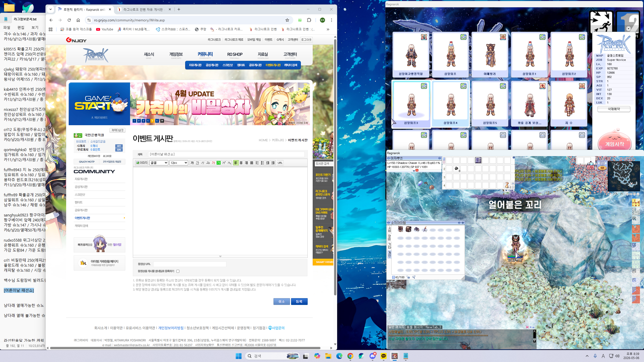This screenshot has height=362, width=644.
Task: Click the 로그아웃 button in GNJOY header
Action: pyautogui.click(x=306, y=40)
